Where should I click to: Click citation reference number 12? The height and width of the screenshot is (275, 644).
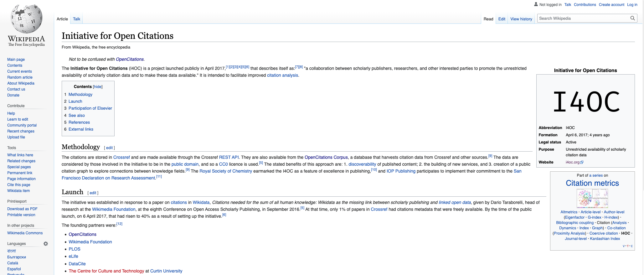[x=119, y=224]
